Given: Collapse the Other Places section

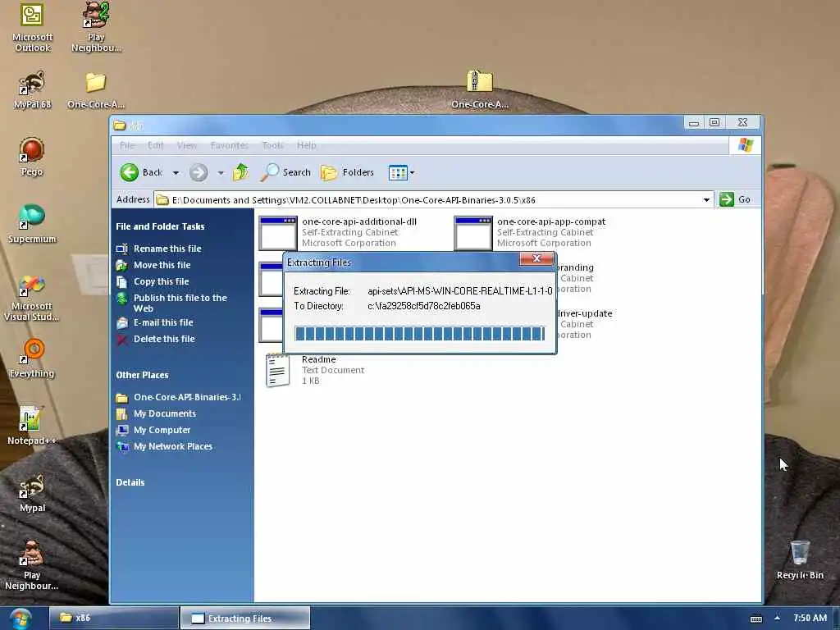Looking at the screenshot, I should 143,375.
